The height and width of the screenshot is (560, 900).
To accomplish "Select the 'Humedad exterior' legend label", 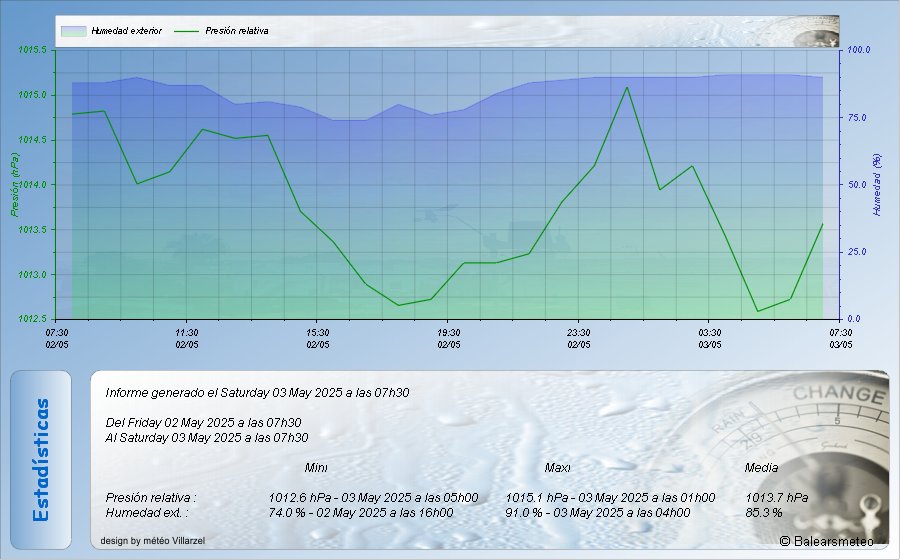I will [x=126, y=31].
